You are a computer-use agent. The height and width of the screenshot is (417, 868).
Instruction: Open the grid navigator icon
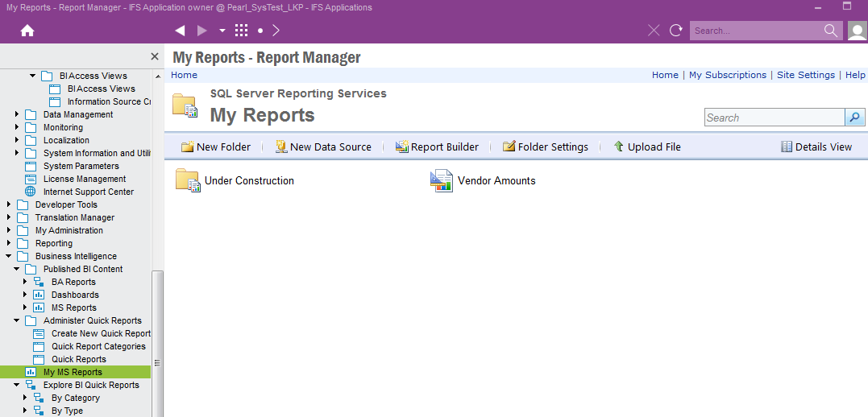click(x=241, y=31)
